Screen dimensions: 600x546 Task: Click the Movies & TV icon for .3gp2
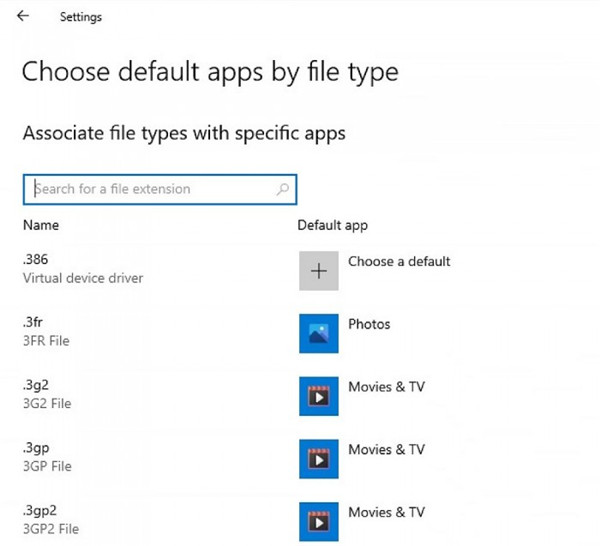(319, 521)
